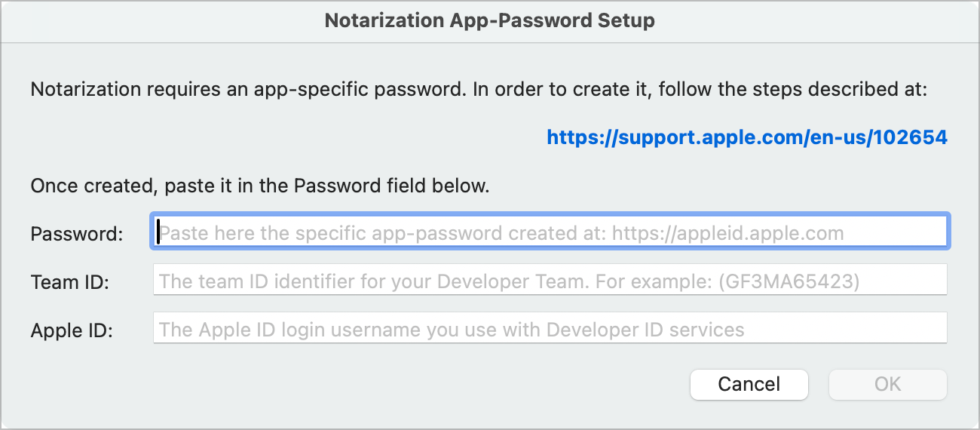
Task: Click the Notarization App-Password Setup title
Action: click(x=489, y=20)
